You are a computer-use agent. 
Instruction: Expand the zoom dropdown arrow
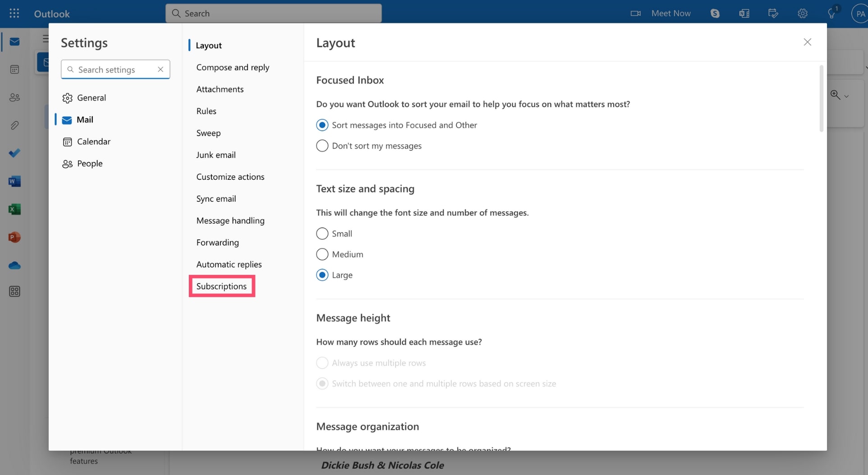point(846,96)
